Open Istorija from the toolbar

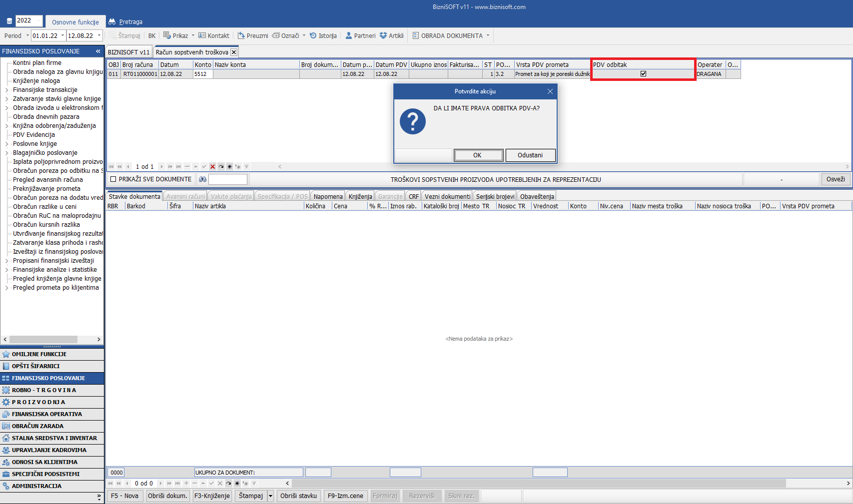click(x=323, y=35)
